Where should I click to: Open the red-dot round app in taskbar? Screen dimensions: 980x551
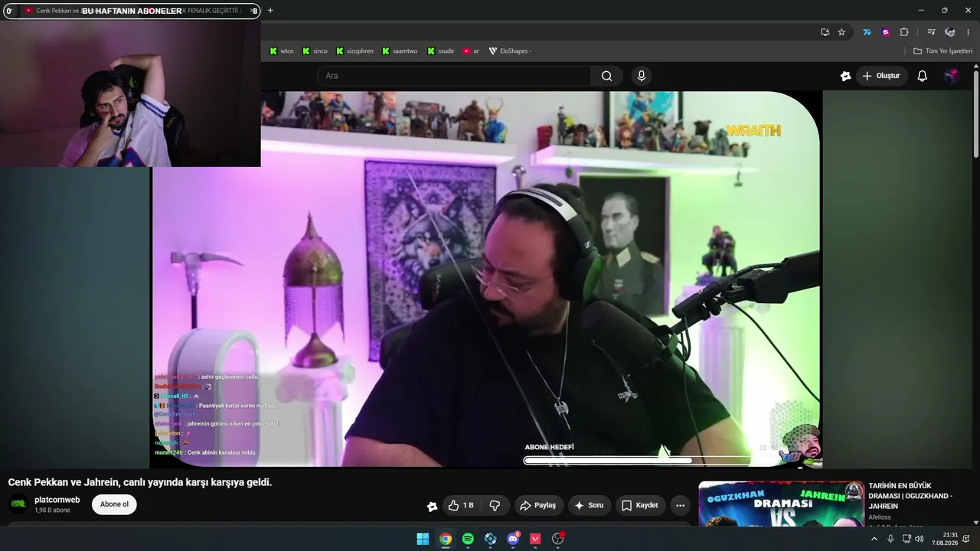[558, 539]
